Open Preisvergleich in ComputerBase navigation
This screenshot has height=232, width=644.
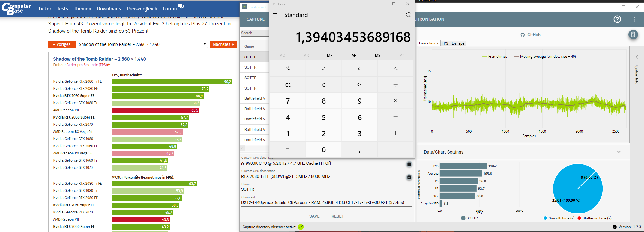[142, 9]
